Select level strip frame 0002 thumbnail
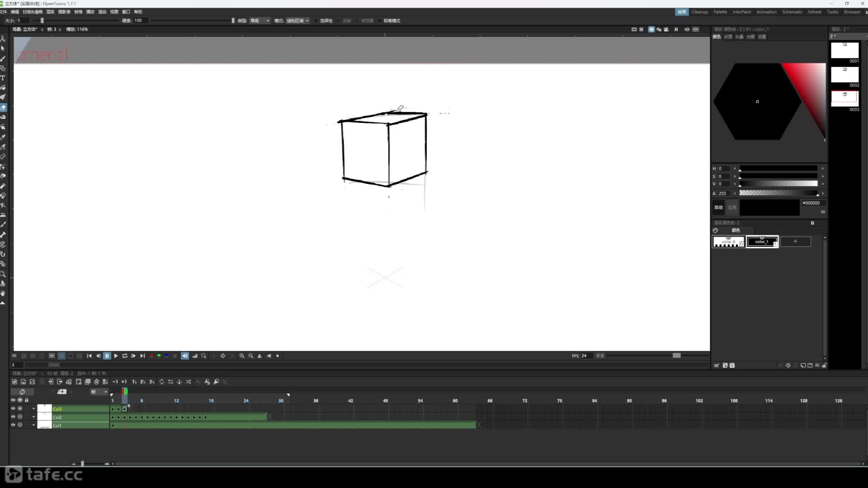The width and height of the screenshot is (868, 488). coord(844,75)
